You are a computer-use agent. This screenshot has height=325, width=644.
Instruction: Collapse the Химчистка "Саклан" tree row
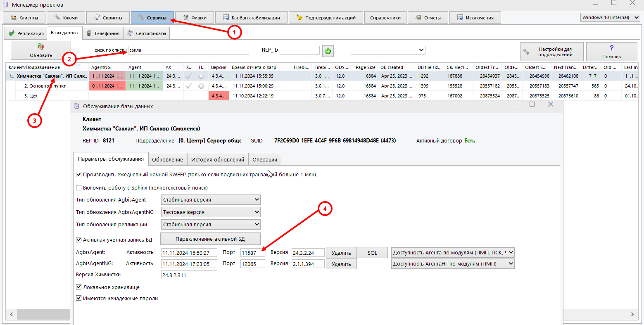[x=12, y=76]
